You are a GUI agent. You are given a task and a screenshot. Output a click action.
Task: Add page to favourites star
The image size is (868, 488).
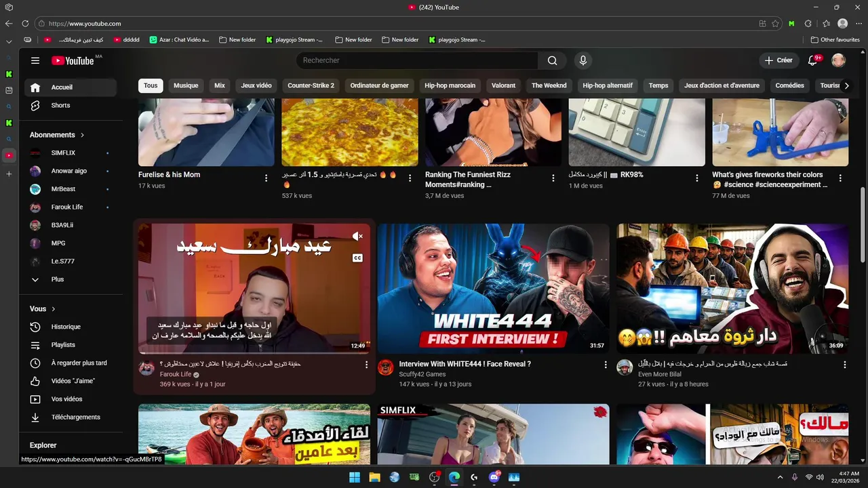tap(775, 24)
